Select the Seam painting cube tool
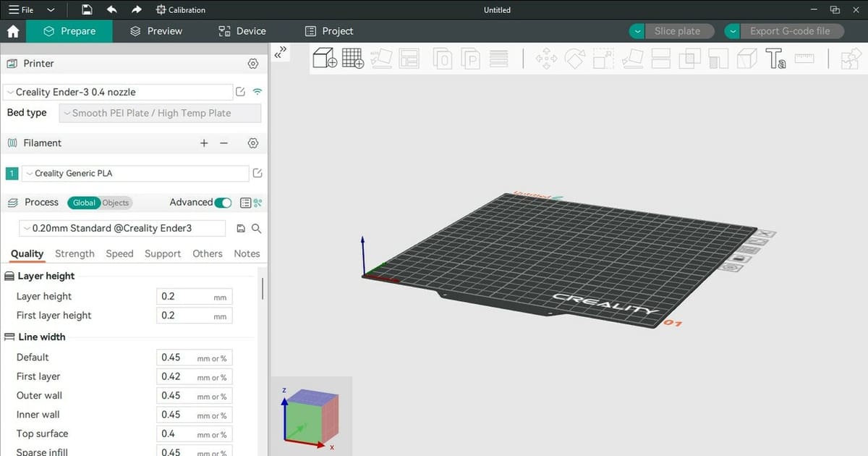The width and height of the screenshot is (868, 456). [746, 59]
